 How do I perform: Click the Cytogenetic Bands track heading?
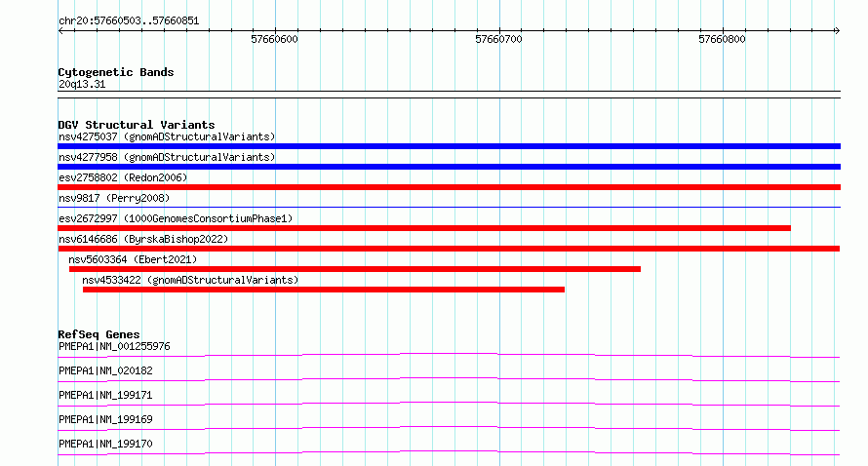(x=116, y=72)
